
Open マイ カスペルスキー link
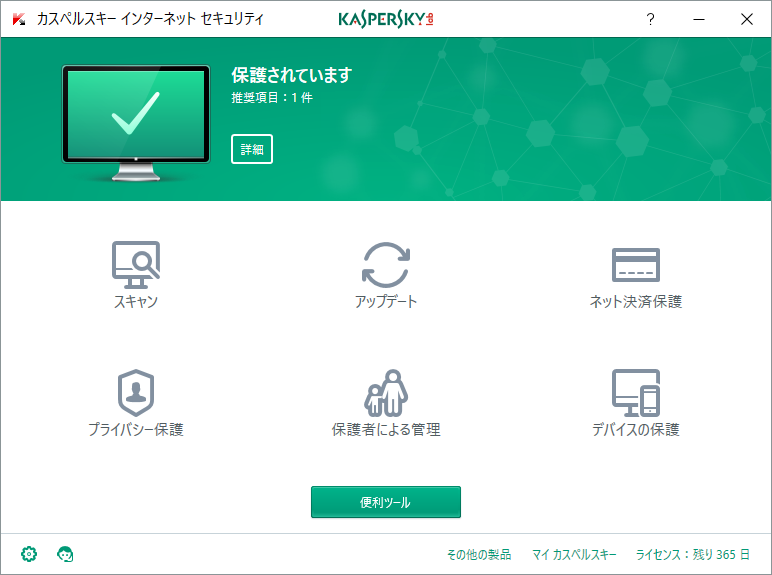coord(574,554)
